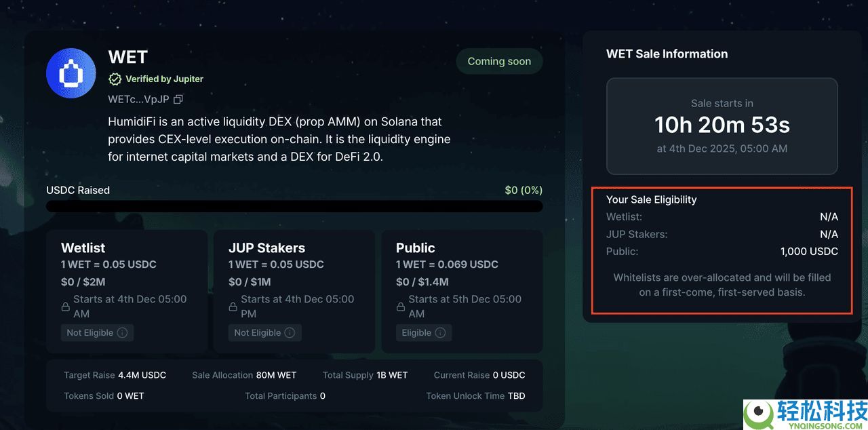Click the lock icon in JUP Stakers card
868x430 pixels.
pyautogui.click(x=233, y=307)
